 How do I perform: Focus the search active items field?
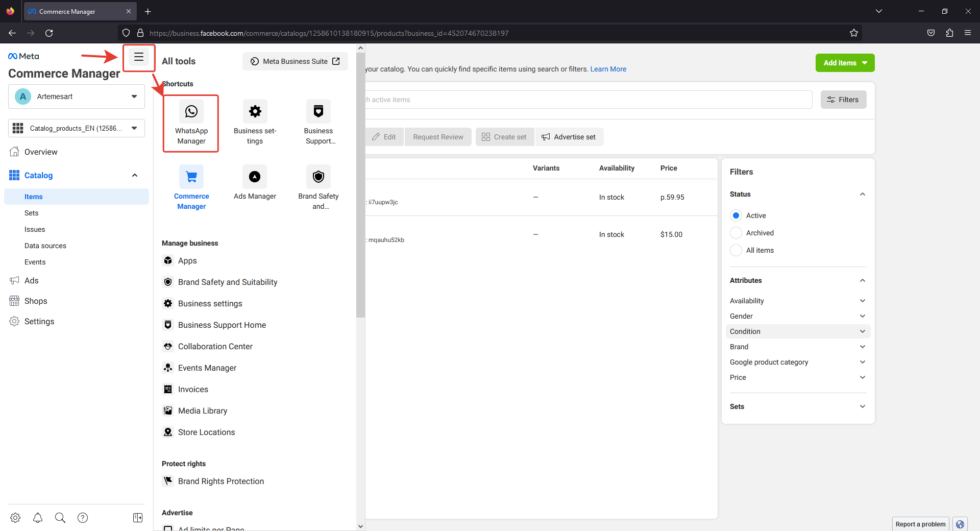click(x=589, y=100)
